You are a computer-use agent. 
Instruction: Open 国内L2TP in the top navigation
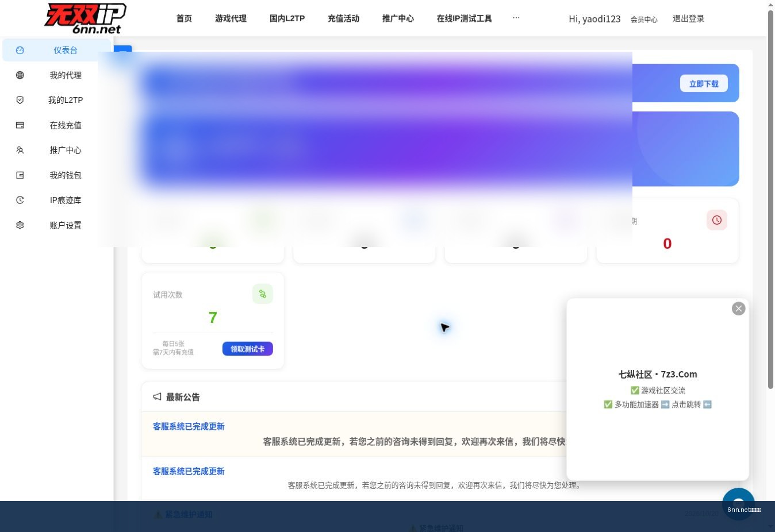pos(287,18)
